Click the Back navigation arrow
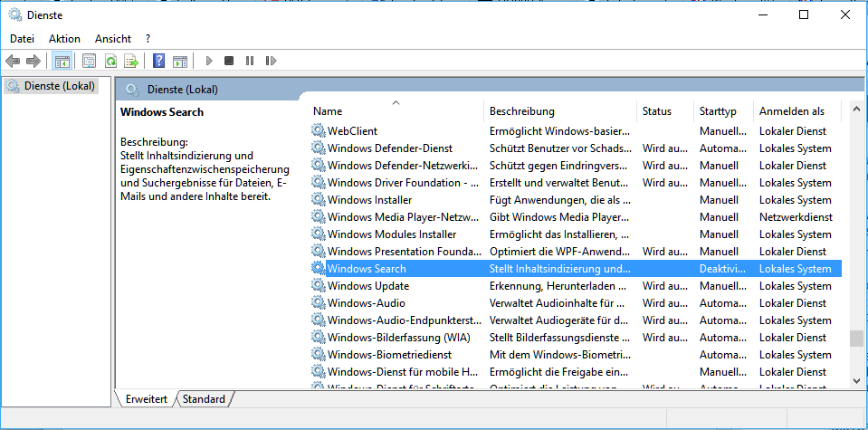 [13, 61]
